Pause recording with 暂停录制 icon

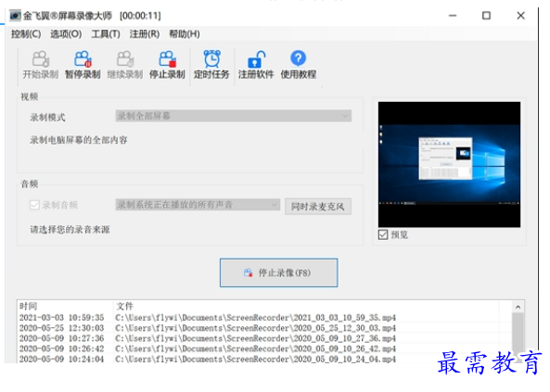pos(83,59)
